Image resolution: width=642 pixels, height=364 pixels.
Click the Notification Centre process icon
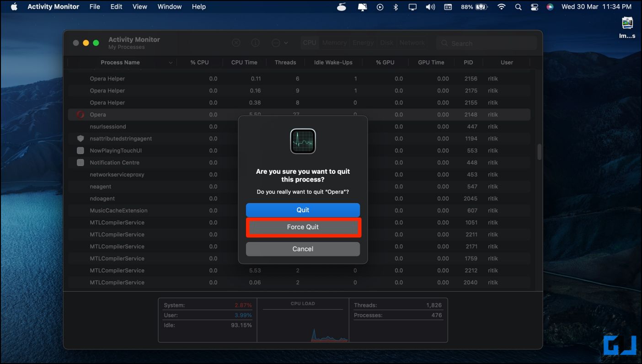click(80, 162)
